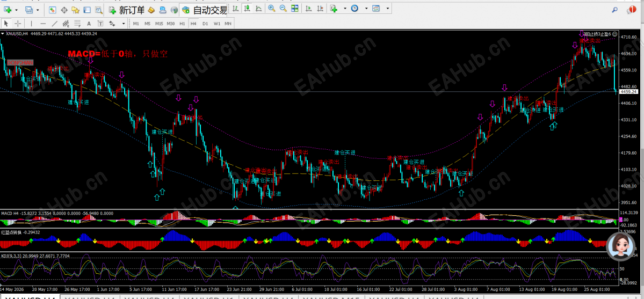
Task: Select the crosshair tool
Action: point(18,24)
